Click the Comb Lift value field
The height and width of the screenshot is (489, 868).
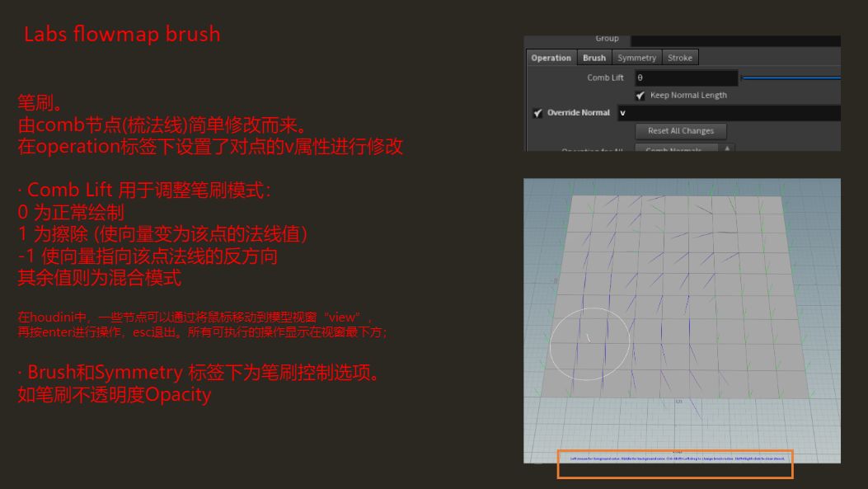coord(687,78)
